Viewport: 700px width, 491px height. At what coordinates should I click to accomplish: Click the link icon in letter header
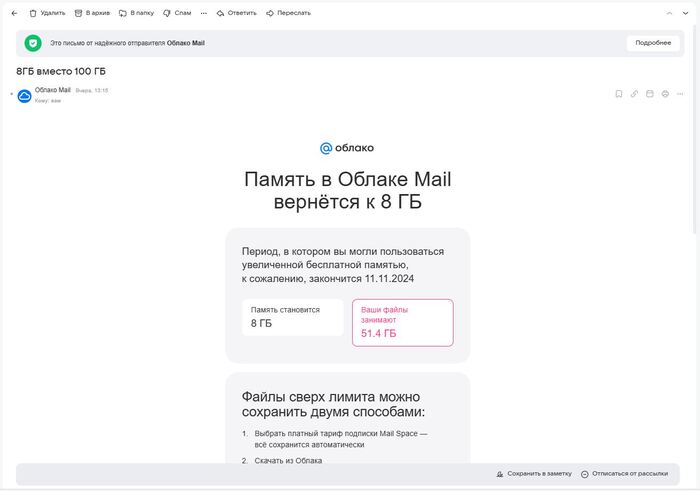pos(634,94)
